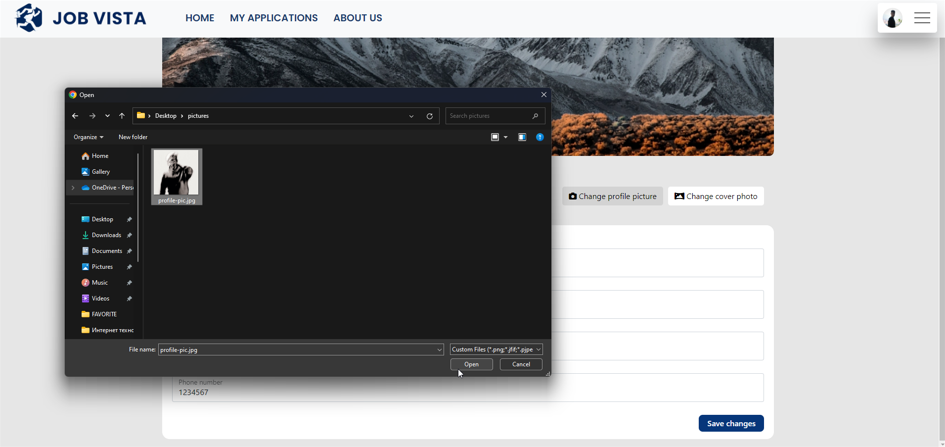Viewport: 945px width, 447px height.
Task: Refresh the pictures folder listing
Action: [430, 116]
